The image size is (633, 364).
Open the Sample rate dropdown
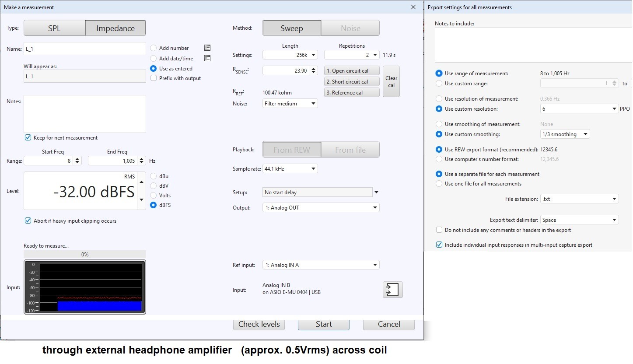[290, 168]
